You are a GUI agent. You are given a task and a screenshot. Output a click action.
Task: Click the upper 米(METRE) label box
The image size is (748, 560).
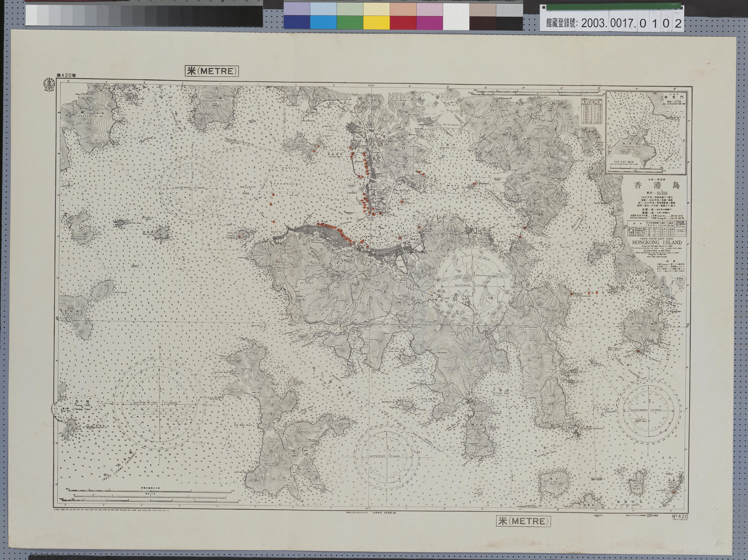(212, 71)
